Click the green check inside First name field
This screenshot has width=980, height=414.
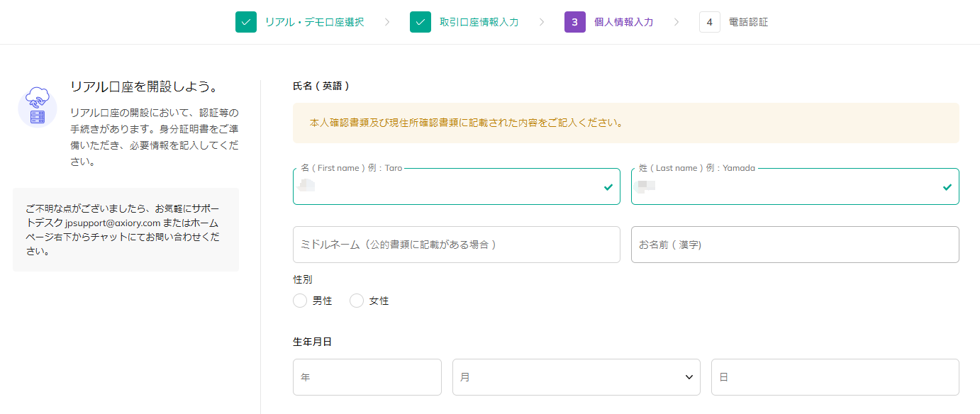pos(608,187)
